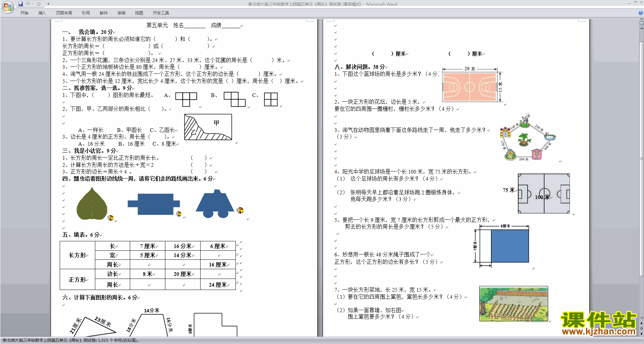The image size is (644, 344).
Task: Click the ladybug beside the leaf
Action: [x=111, y=218]
